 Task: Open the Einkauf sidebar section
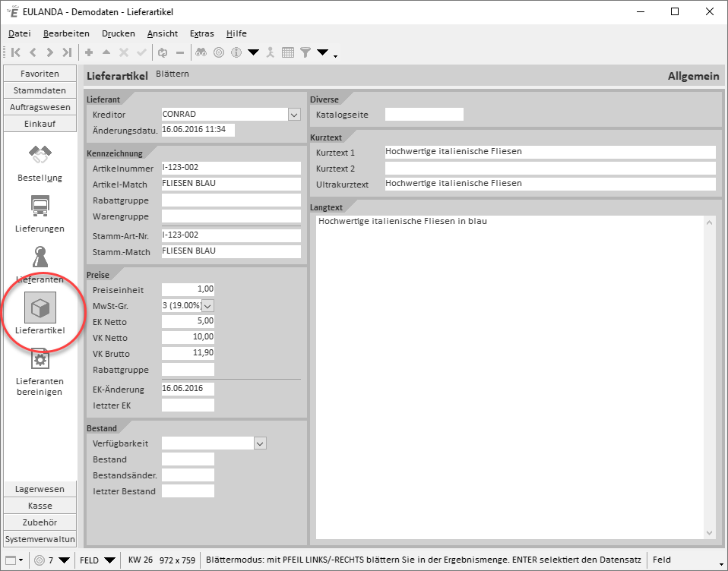(40, 124)
